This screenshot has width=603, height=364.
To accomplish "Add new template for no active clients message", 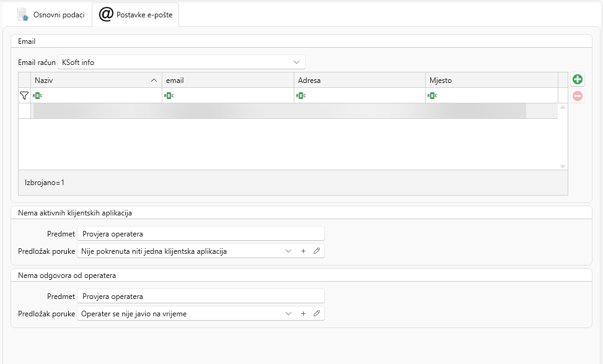I will pyautogui.click(x=303, y=251).
